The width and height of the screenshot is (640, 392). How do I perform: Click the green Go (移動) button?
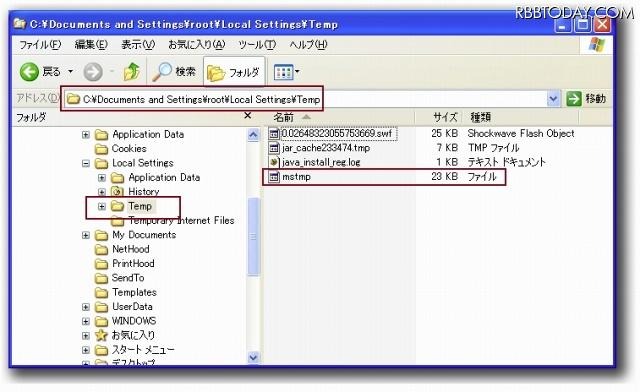586,98
